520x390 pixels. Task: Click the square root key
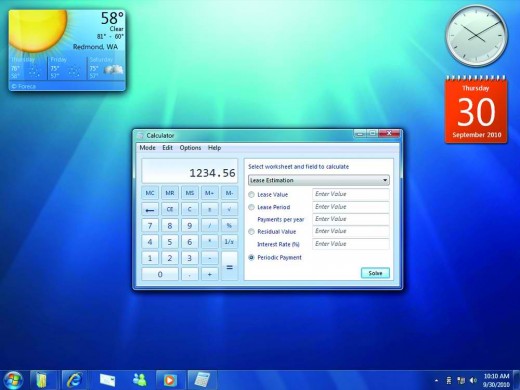[x=229, y=209]
